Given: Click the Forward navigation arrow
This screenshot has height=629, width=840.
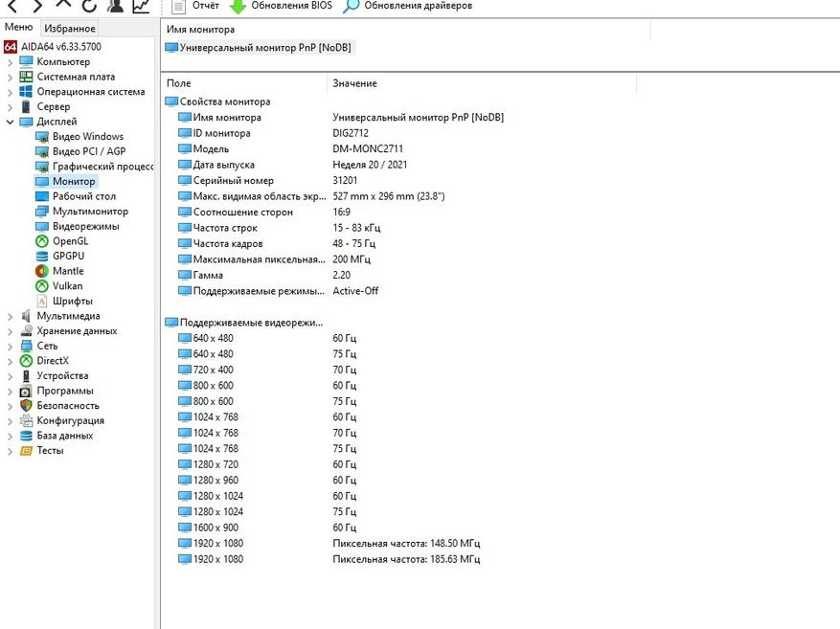Looking at the screenshot, I should (x=37, y=6).
